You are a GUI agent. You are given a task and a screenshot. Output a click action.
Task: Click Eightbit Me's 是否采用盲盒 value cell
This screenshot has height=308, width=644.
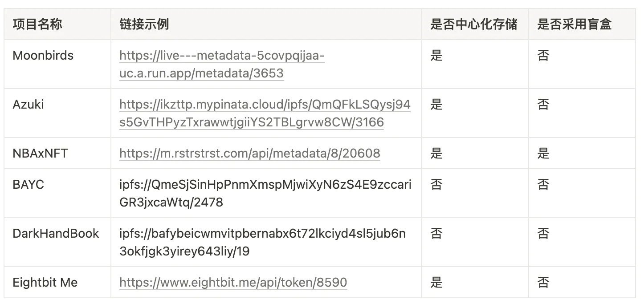(x=543, y=283)
